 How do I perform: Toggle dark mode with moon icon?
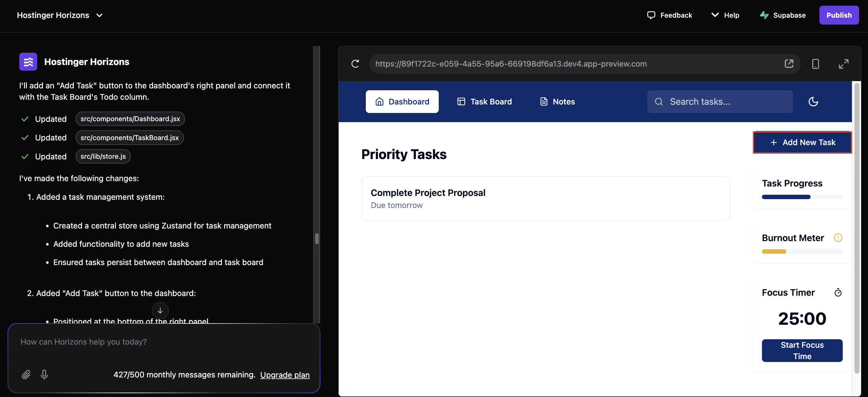pos(813,101)
